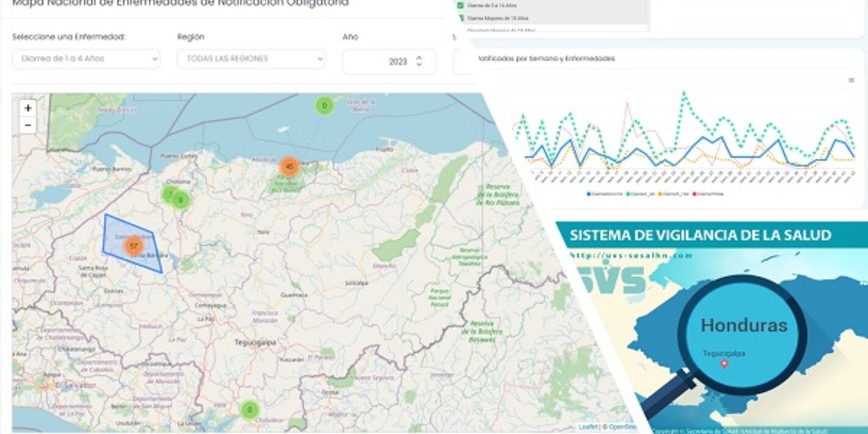Zoom in on the map with plus button

[28, 108]
